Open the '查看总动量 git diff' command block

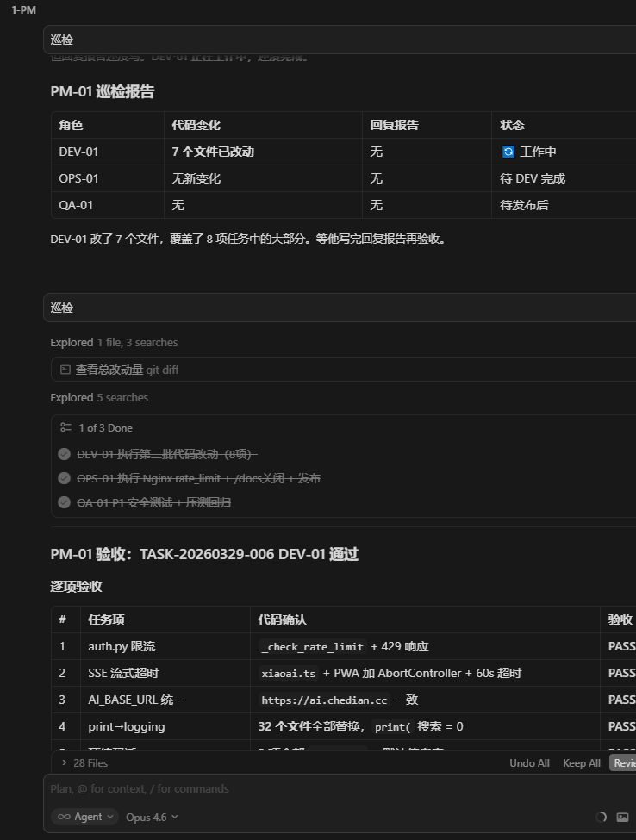click(127, 370)
